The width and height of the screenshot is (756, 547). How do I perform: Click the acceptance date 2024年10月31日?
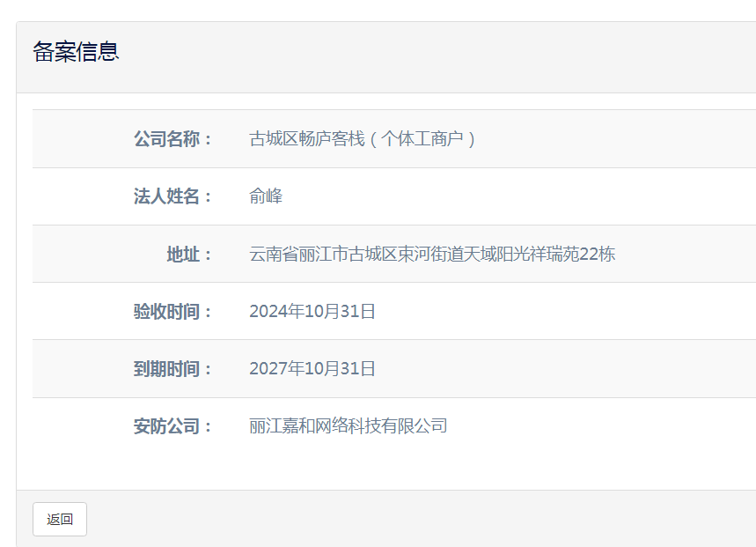pos(312,312)
